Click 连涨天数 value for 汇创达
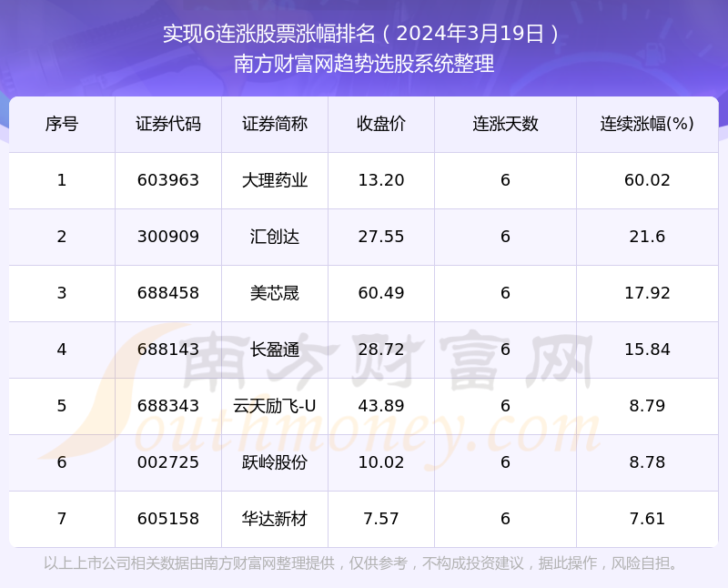728x588 pixels. coord(505,237)
